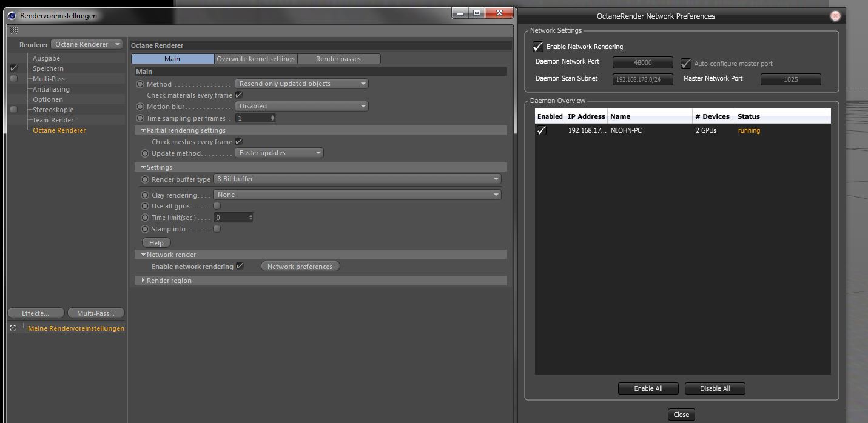Click the preset icon beside Meine Rendervoreinstellungen
The image size is (868, 423).
tap(13, 328)
